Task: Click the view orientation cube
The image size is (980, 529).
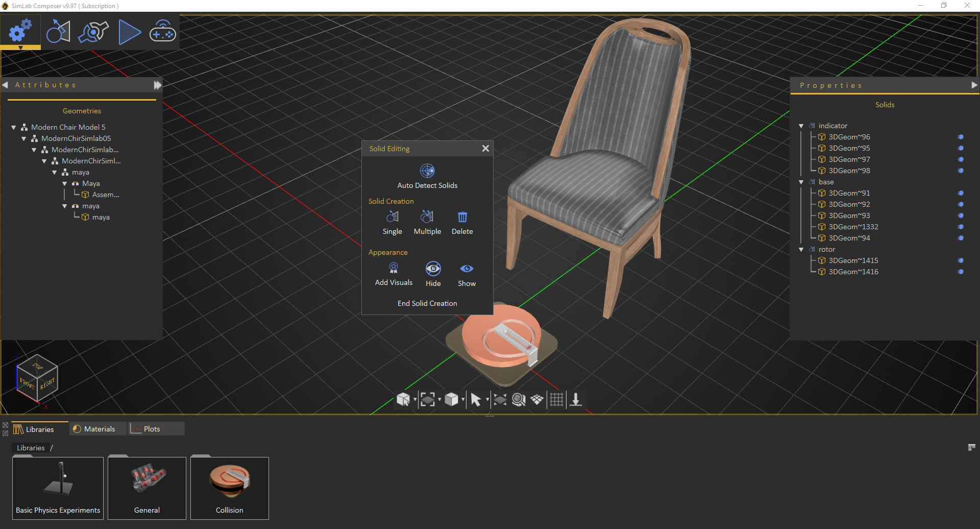Action: (37, 378)
